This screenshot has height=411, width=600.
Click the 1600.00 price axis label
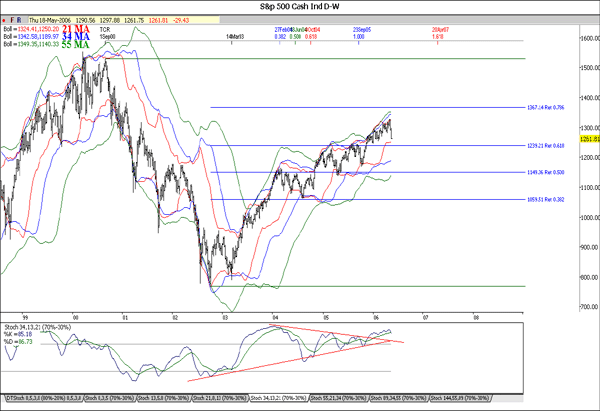coord(589,38)
